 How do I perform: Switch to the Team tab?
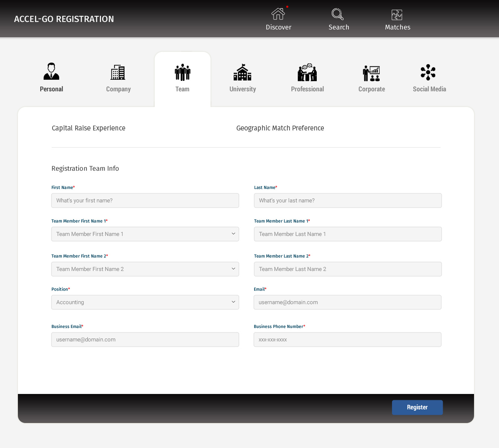click(x=182, y=79)
